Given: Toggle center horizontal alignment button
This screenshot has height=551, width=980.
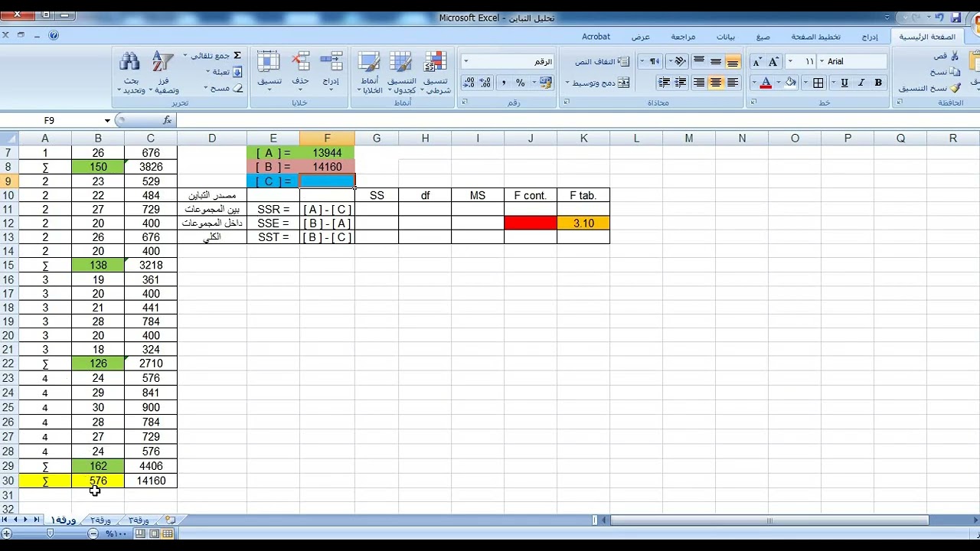Looking at the screenshot, I should (716, 83).
